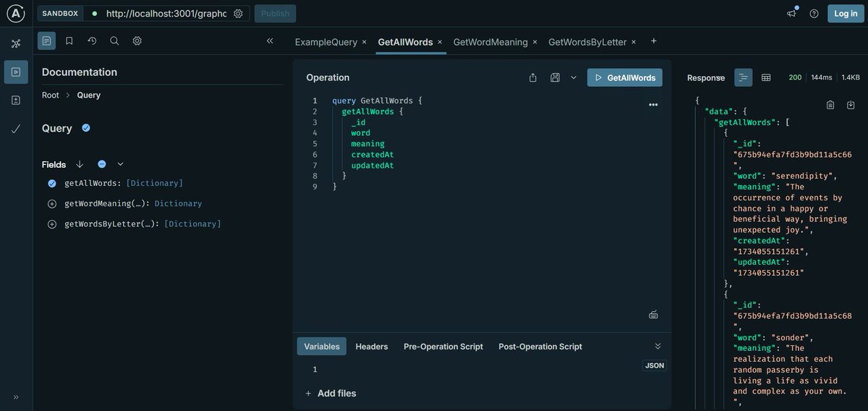Uncheck the getAllWords field

[x=52, y=183]
